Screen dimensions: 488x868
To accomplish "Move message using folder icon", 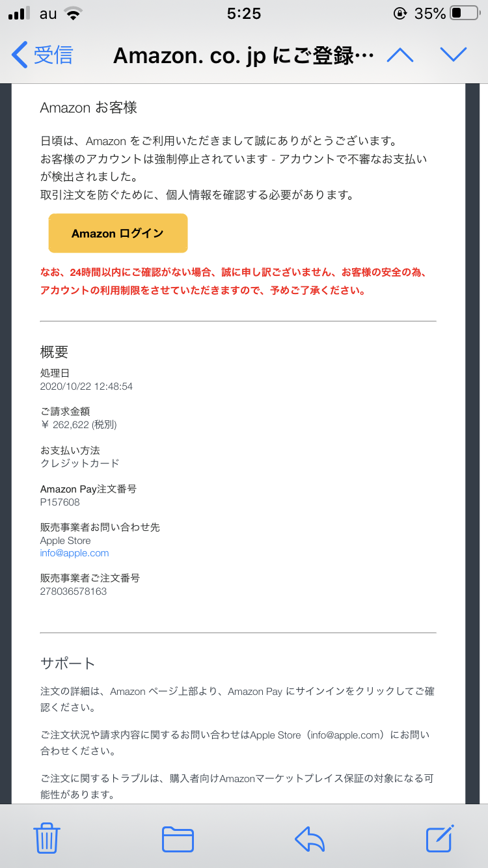I will click(x=178, y=839).
